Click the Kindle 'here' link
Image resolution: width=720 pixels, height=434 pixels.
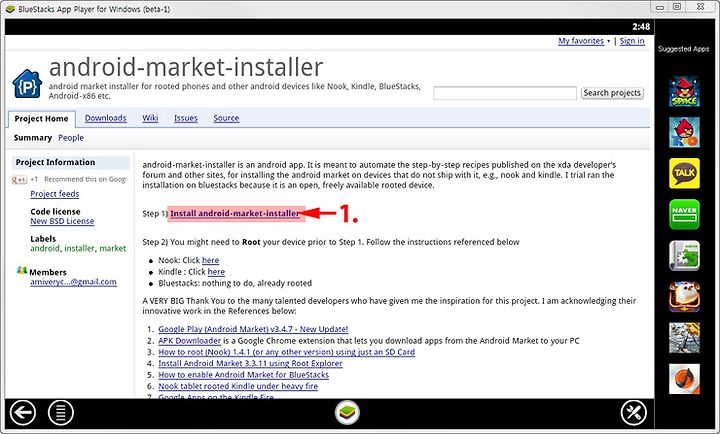[x=216, y=272]
